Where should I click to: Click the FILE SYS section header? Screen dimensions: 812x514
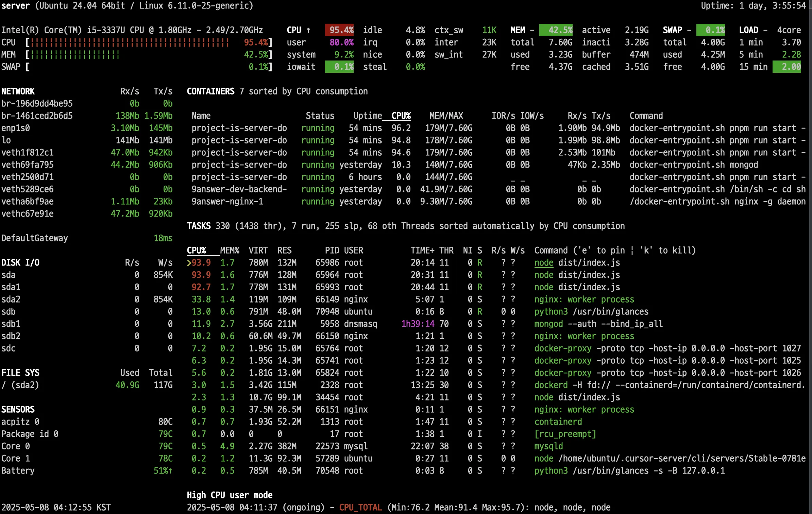(x=20, y=373)
